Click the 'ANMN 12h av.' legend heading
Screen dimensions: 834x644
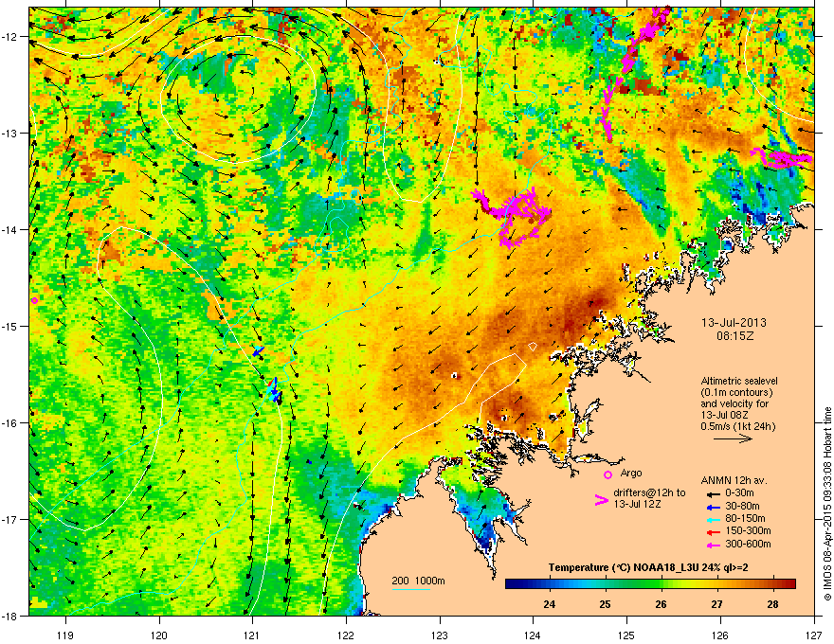point(734,480)
